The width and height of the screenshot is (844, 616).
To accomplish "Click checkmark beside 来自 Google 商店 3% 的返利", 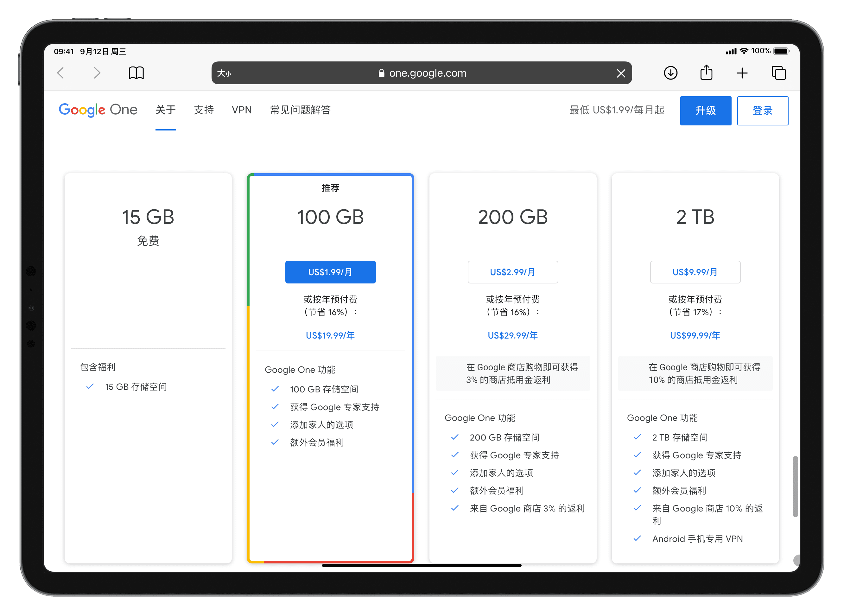I will pos(454,508).
